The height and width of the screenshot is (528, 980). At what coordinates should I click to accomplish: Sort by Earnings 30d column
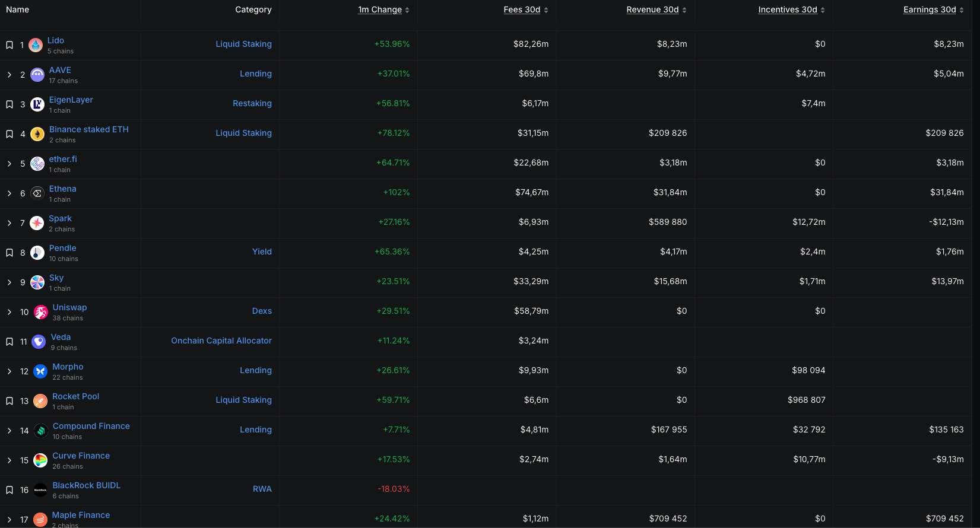point(934,9)
